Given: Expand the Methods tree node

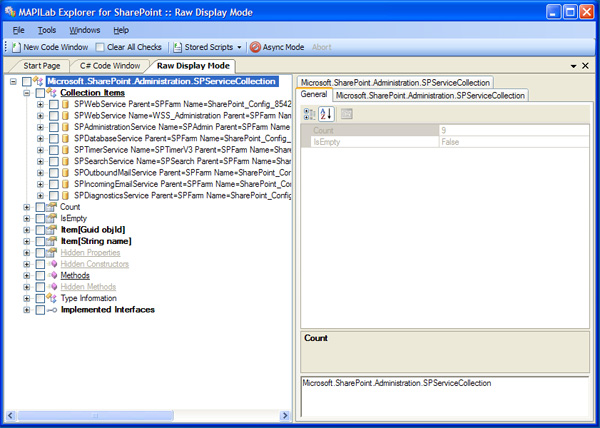Looking at the screenshot, I should [26, 275].
